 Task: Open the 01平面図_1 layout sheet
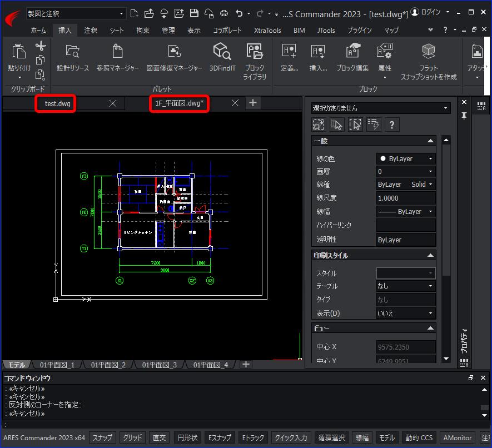pyautogui.click(x=57, y=365)
